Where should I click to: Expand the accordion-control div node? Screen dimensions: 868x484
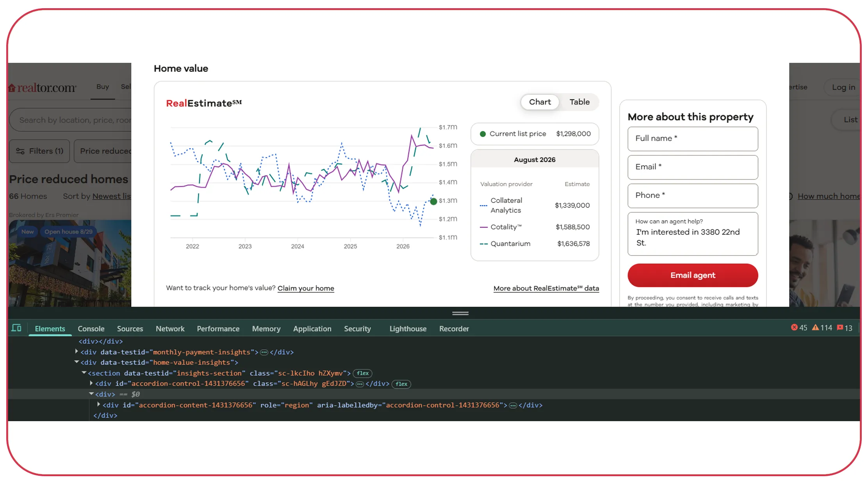click(91, 383)
